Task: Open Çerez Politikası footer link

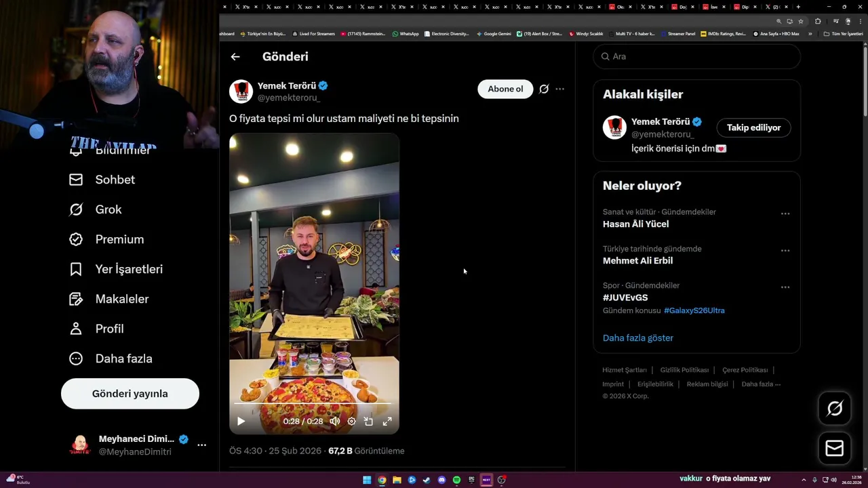Action: 745,370
